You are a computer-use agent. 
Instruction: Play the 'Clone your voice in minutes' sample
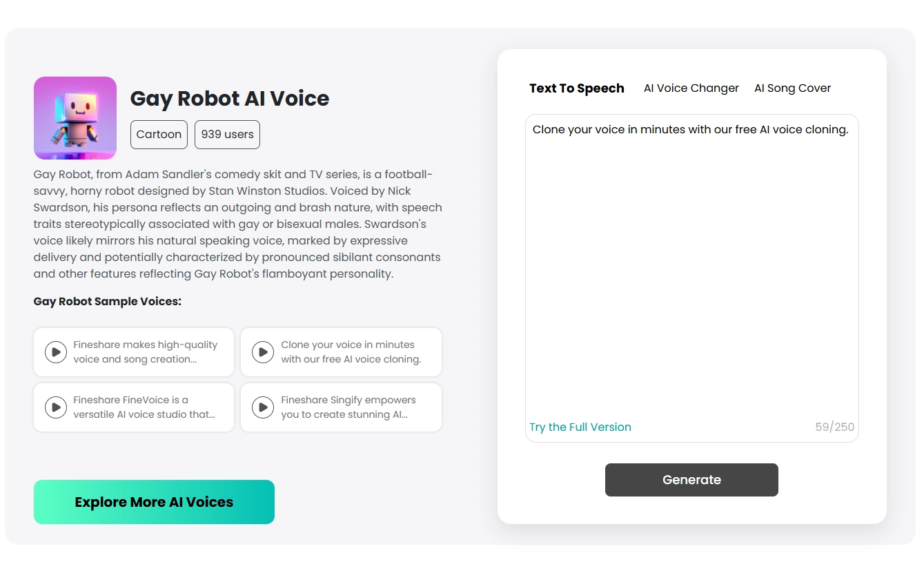pos(263,352)
